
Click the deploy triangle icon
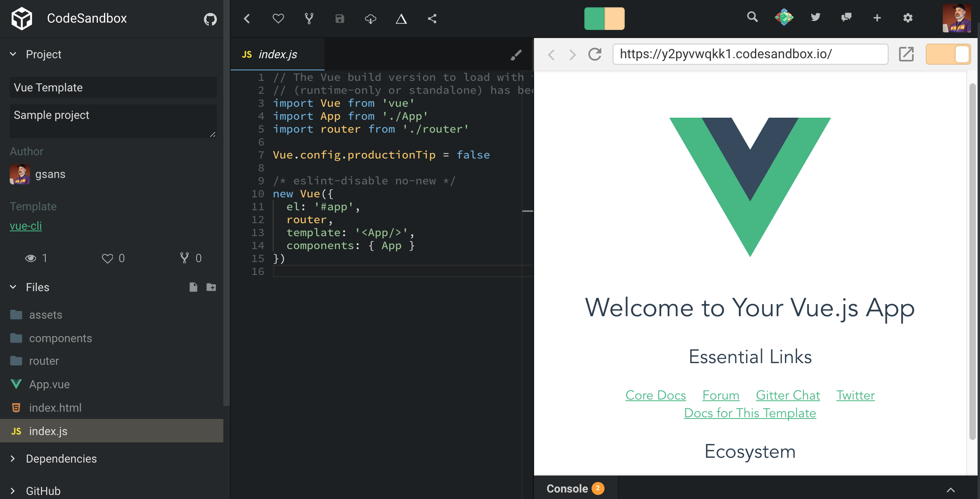(401, 19)
